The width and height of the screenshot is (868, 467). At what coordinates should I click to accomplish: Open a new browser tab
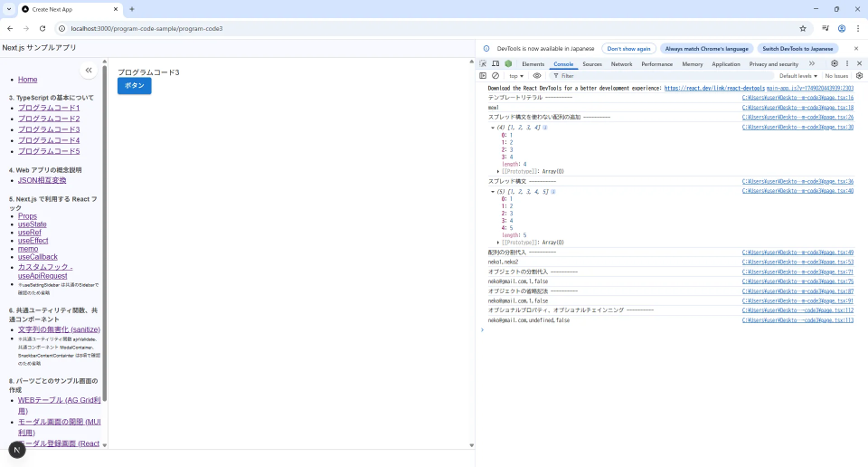tap(132, 9)
